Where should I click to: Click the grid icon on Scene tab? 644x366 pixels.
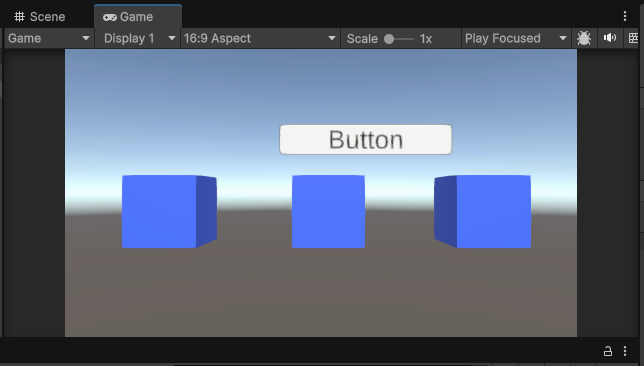pos(19,17)
